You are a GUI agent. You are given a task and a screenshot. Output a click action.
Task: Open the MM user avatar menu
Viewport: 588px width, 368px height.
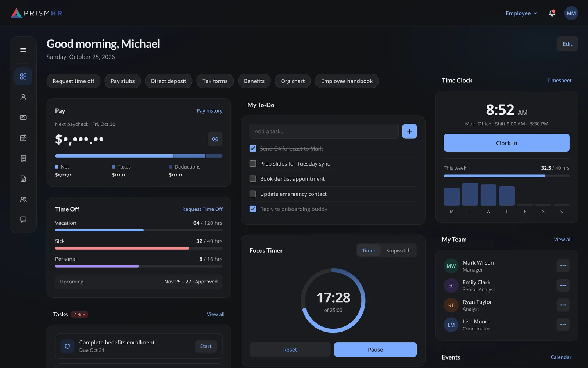(x=571, y=13)
